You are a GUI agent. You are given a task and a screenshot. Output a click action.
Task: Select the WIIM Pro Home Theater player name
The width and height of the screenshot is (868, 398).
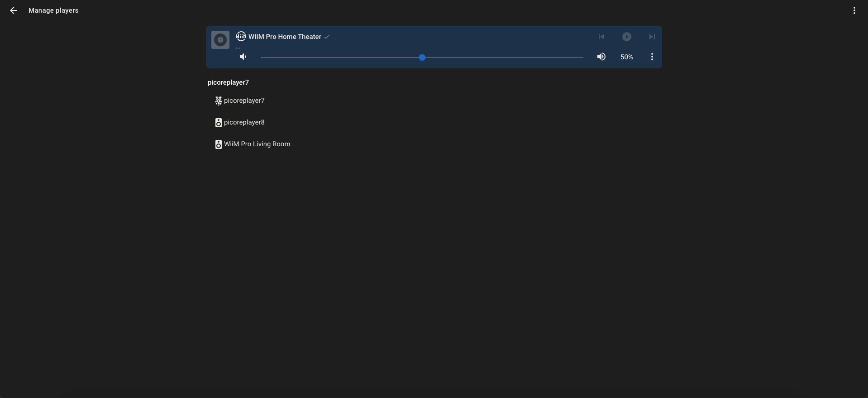[x=285, y=37]
